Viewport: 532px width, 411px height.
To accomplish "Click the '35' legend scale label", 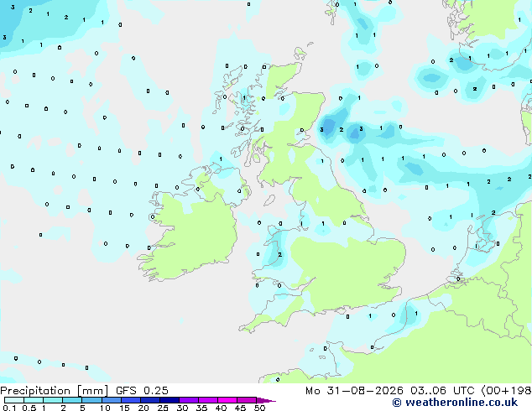I will tap(201, 408).
